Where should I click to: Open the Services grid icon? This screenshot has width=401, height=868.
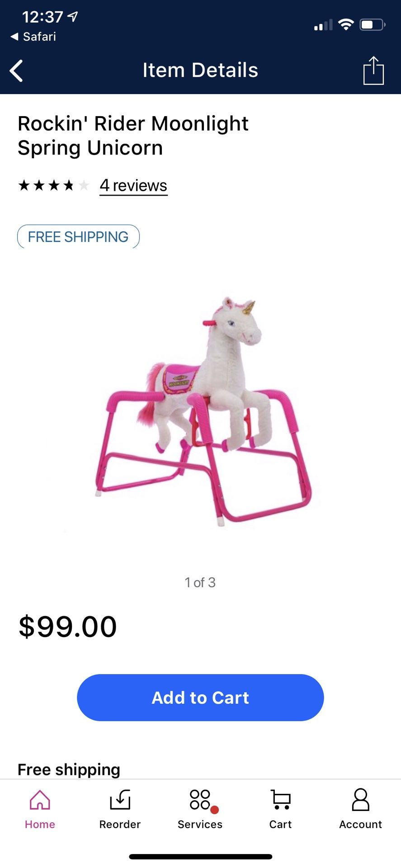click(200, 800)
